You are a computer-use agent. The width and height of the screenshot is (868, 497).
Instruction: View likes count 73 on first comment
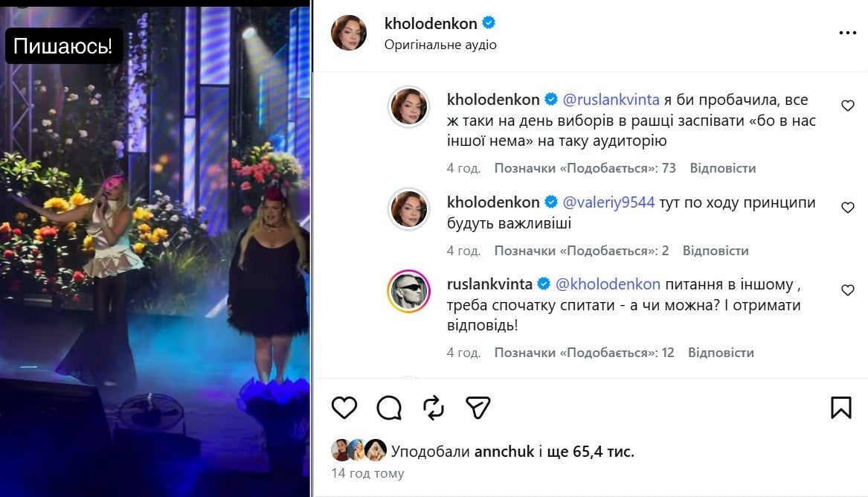[x=585, y=168]
